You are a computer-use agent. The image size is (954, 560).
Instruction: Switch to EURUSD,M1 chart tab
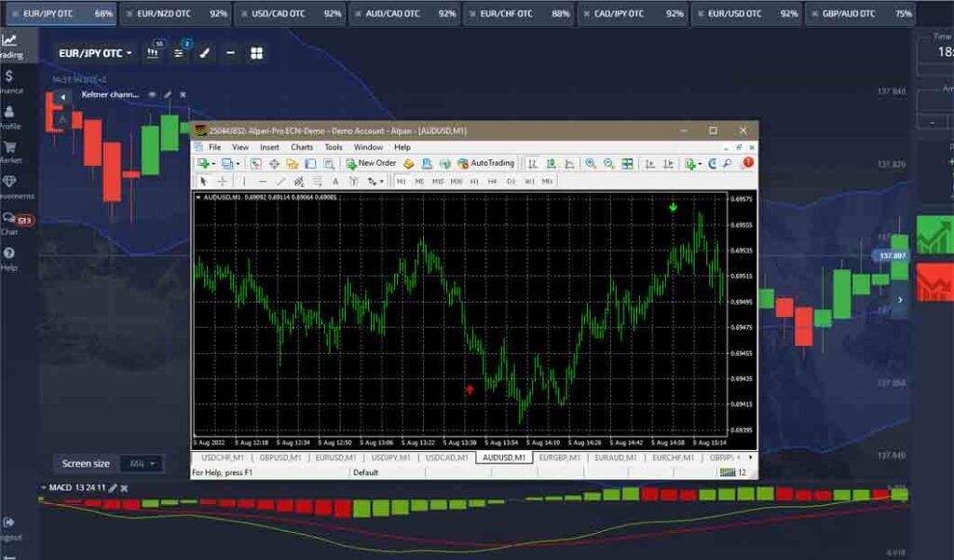[x=335, y=458]
